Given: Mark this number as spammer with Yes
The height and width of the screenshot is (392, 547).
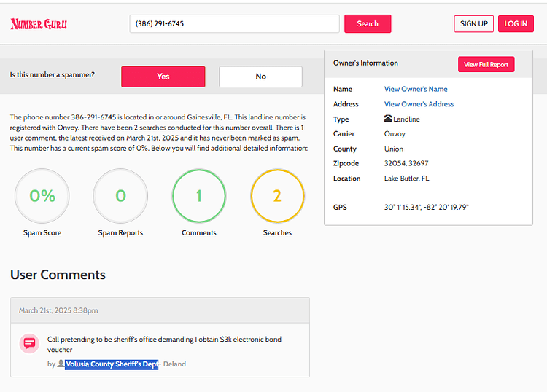Looking at the screenshot, I should [x=163, y=77].
